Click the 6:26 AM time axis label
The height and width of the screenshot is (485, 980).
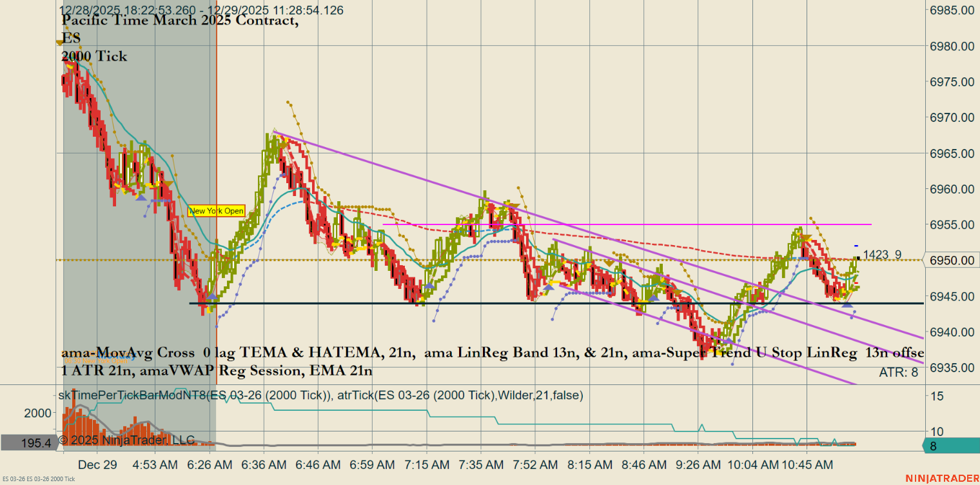210,465
